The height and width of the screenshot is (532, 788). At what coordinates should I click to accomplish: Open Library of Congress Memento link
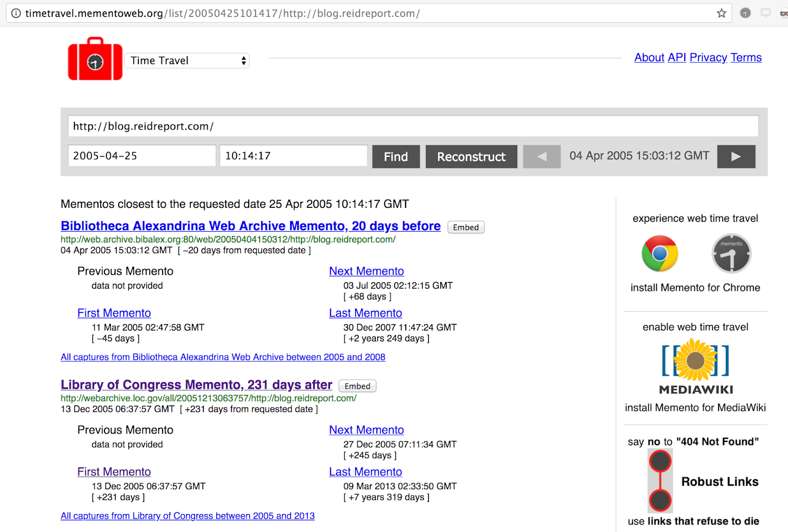197,385
